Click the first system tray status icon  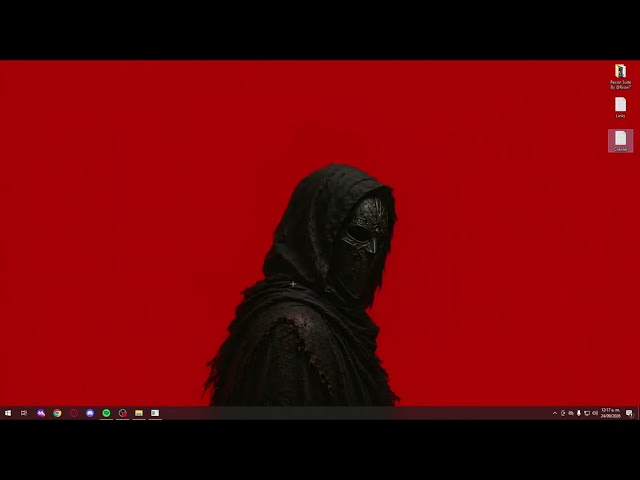(x=563, y=413)
